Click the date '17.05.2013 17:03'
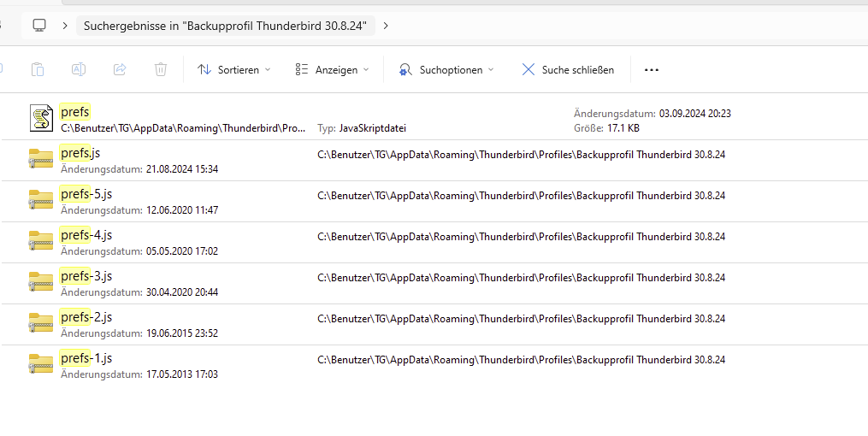 point(182,374)
